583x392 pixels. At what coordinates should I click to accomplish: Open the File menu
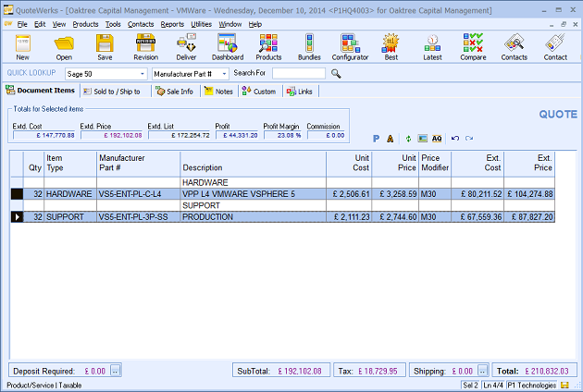point(22,24)
